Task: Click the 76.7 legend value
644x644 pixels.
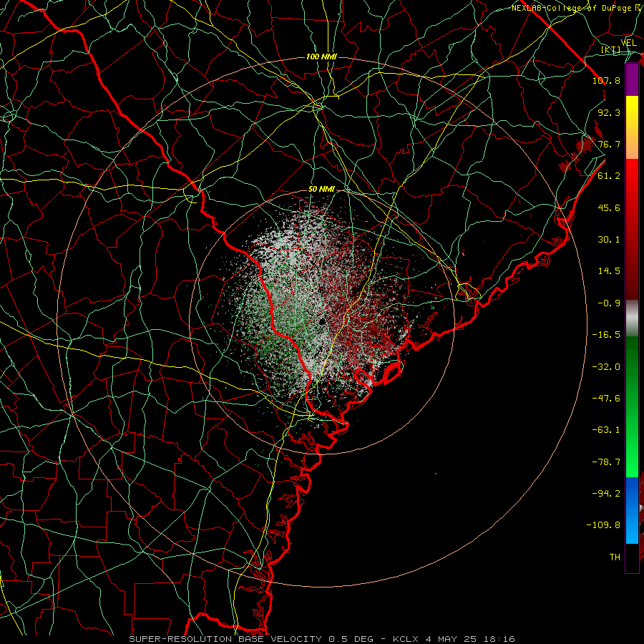Action: click(x=609, y=144)
